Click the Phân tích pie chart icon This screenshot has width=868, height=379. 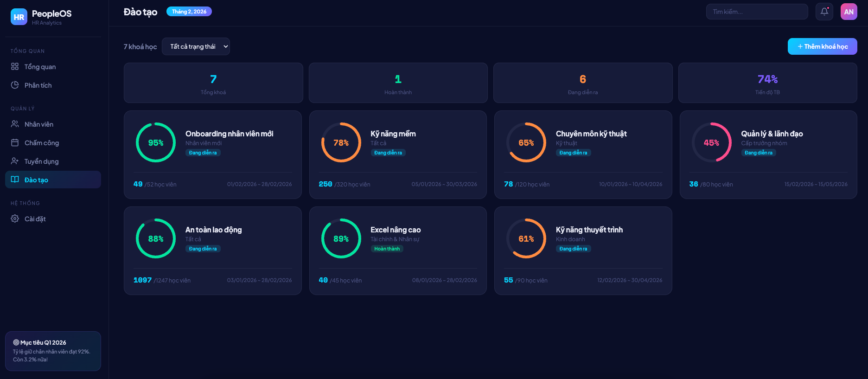point(15,85)
